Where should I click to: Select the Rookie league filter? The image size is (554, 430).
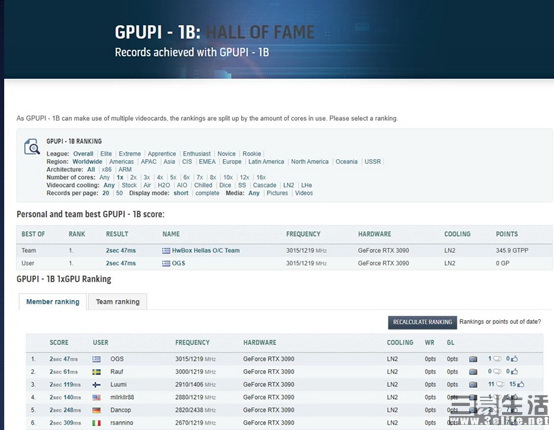[x=252, y=154]
